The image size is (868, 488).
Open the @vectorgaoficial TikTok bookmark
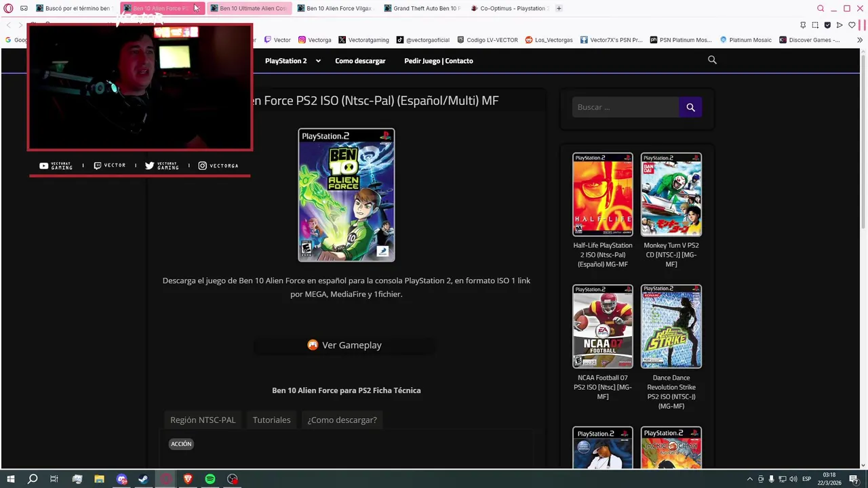pyautogui.click(x=423, y=40)
